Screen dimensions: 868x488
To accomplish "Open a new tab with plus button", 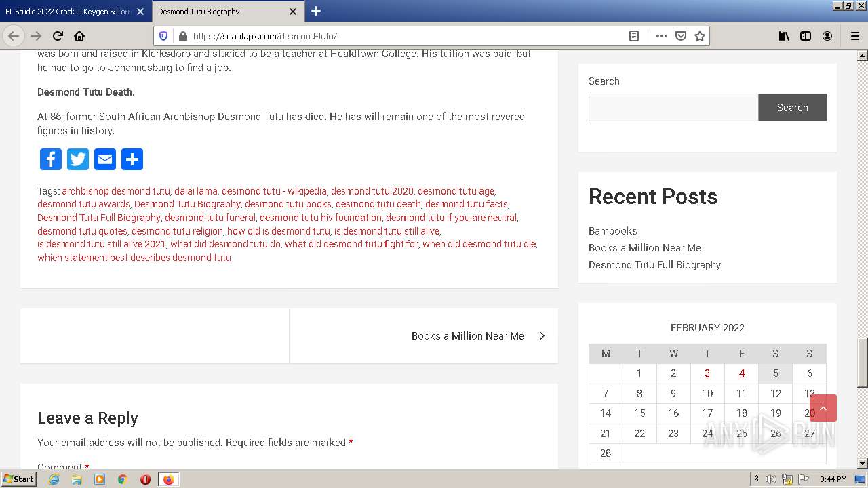I will click(316, 11).
